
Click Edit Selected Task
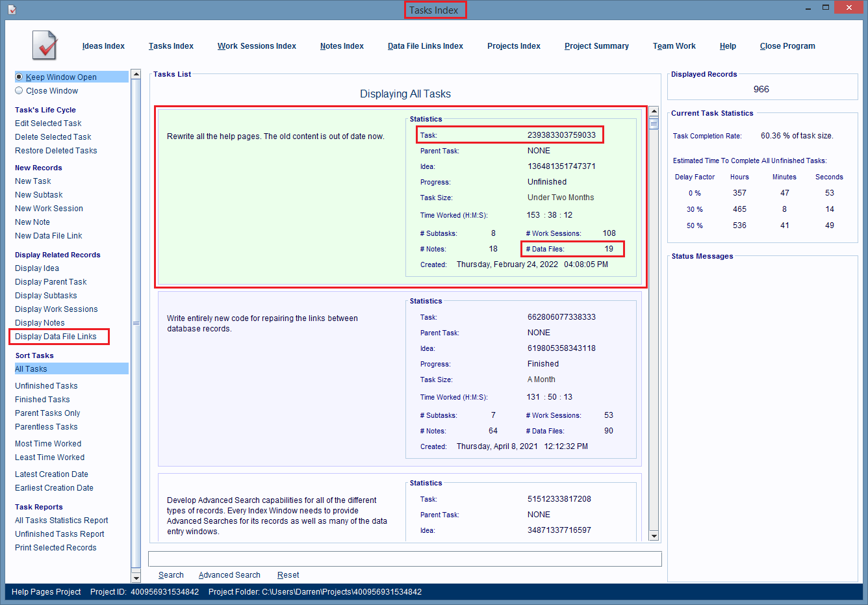48,123
